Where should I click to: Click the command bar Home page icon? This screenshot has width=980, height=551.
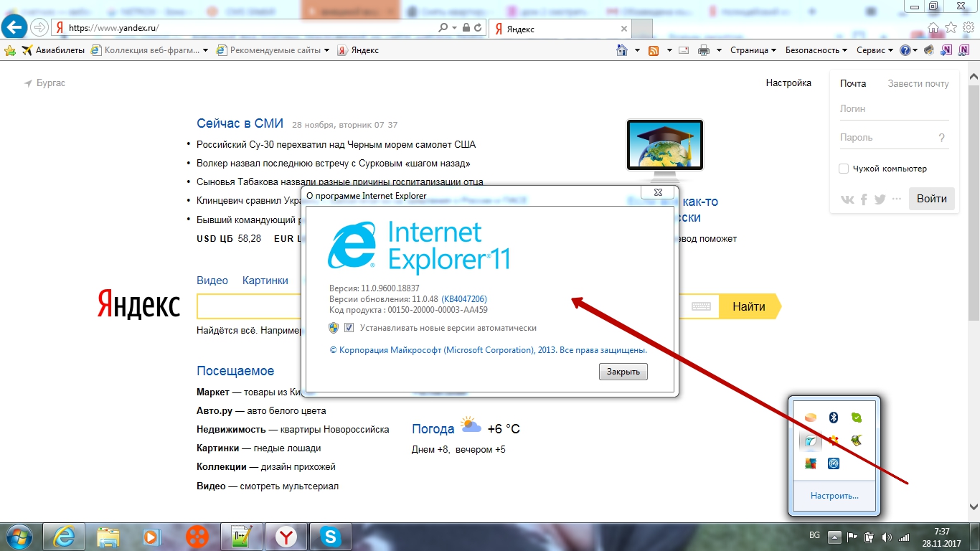[623, 50]
